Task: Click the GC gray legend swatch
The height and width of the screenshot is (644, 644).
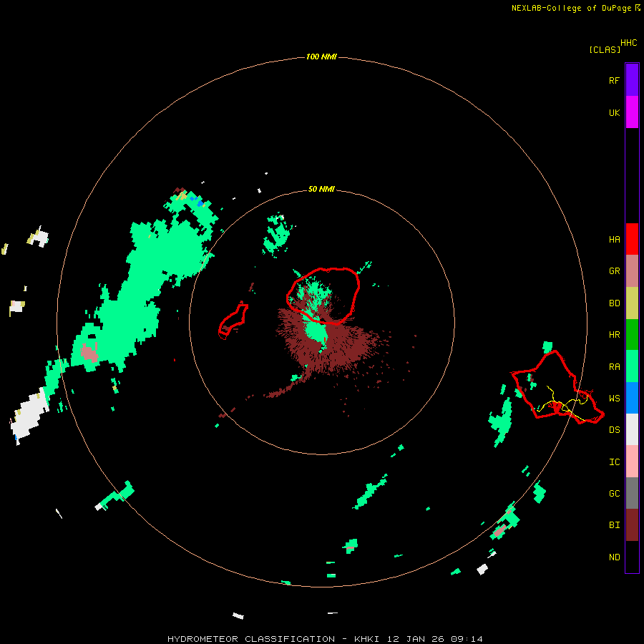Action: (x=632, y=493)
